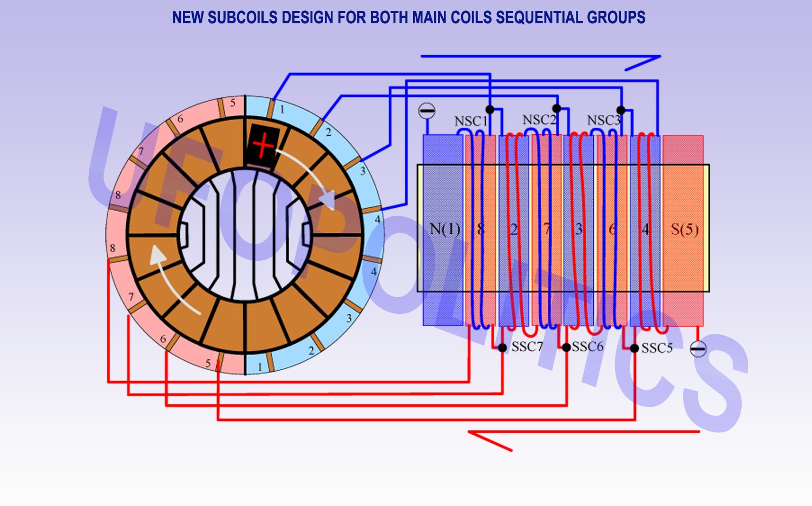
Task: Click coil section number 3 on the core
Action: click(x=579, y=229)
